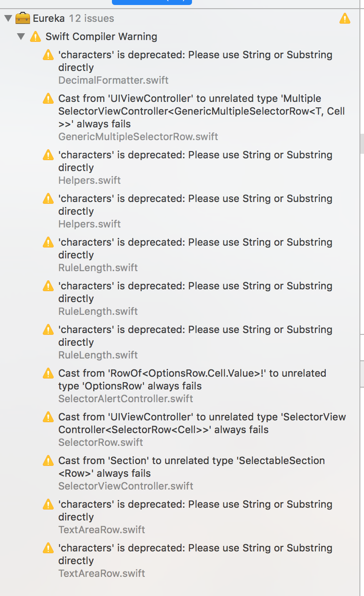This screenshot has height=596, width=364.
Task: Click the warning icon on the last TextAreaRow.swift issue
Action: (x=48, y=548)
